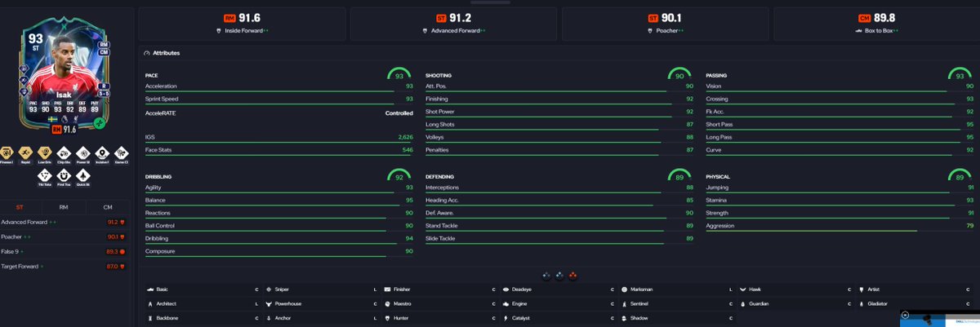Click the PACE 93 gauge

coord(399,74)
